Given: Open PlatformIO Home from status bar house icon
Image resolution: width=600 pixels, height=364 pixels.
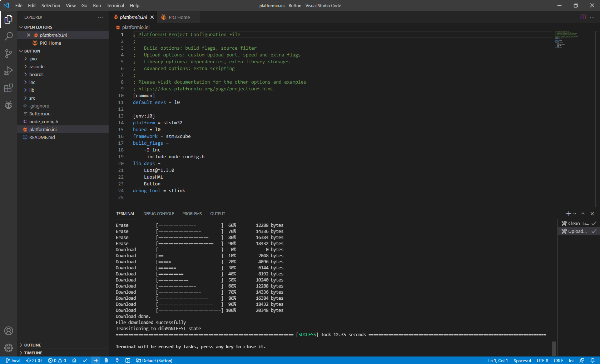Looking at the screenshot, I should 74,360.
